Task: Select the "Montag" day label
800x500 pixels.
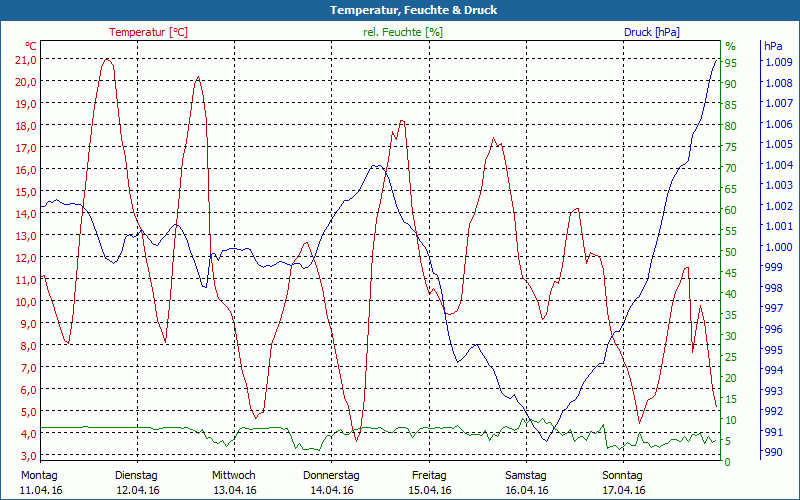Action: [x=39, y=475]
